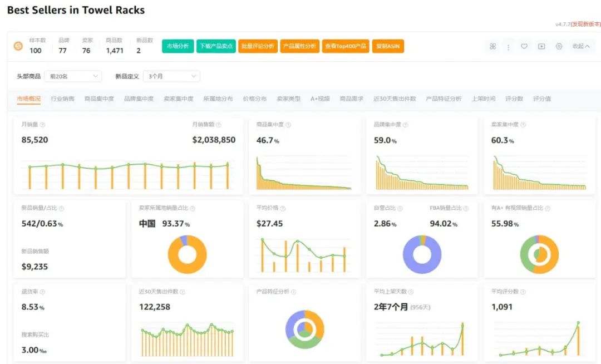Click the orange seller plugin logo icon
This screenshot has height=364, width=601.
pyautogui.click(x=18, y=46)
